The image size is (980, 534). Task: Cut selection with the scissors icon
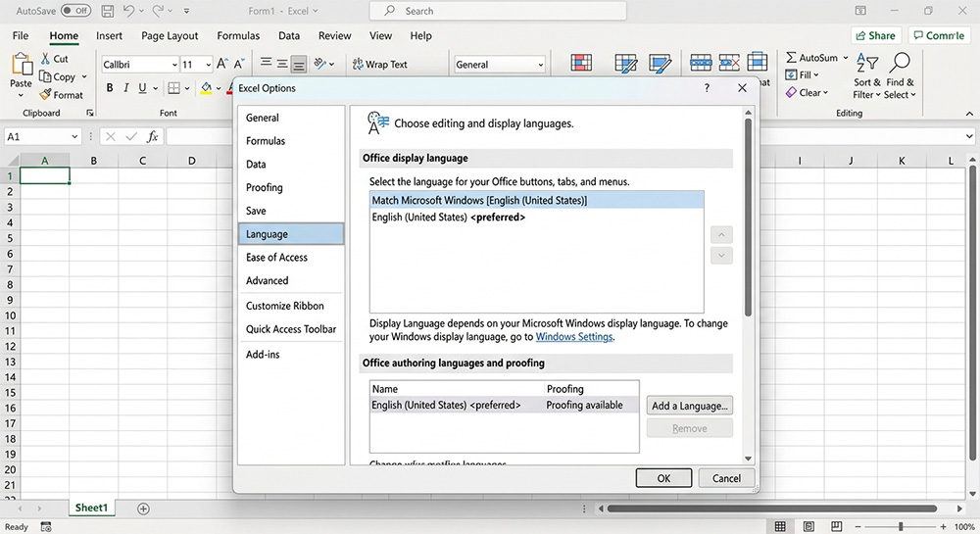[x=45, y=59]
